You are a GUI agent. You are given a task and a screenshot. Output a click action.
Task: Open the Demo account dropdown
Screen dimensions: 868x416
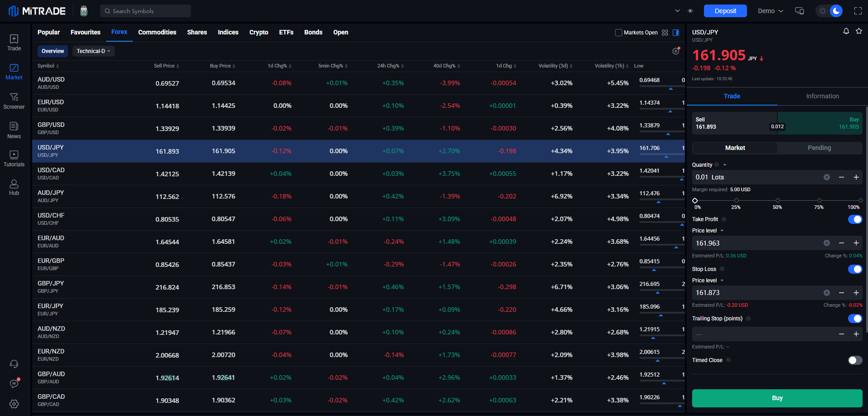click(x=771, y=11)
